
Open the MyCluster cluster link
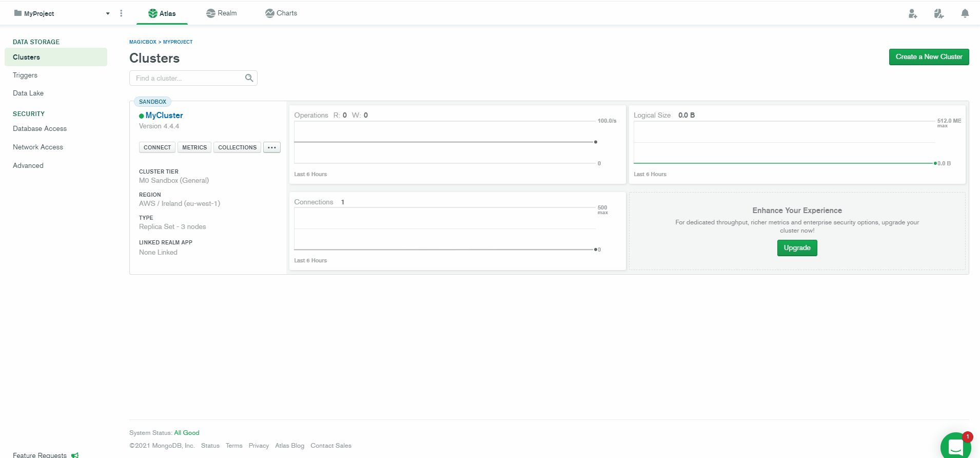pyautogui.click(x=164, y=116)
